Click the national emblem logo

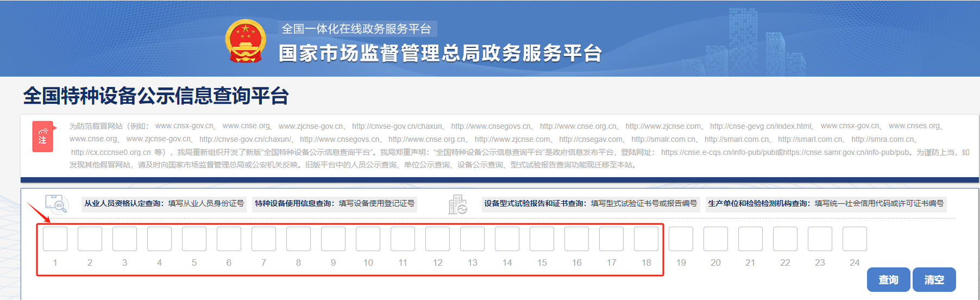point(246,41)
